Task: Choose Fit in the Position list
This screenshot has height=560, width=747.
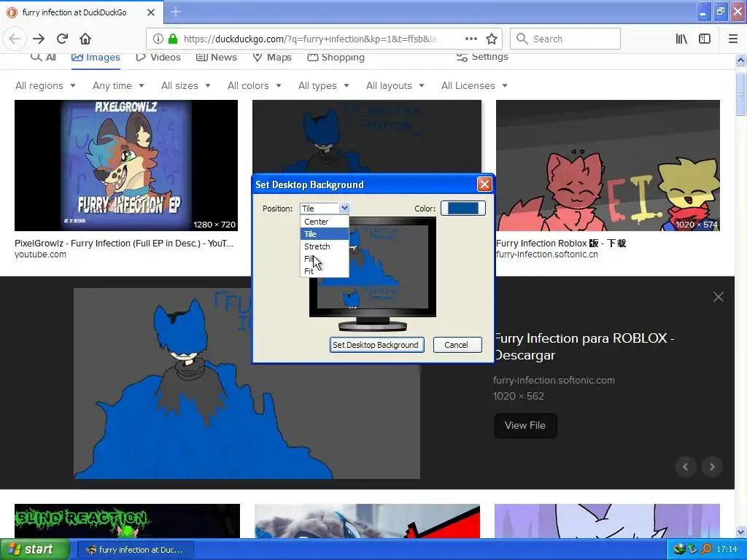Action: 325,271
